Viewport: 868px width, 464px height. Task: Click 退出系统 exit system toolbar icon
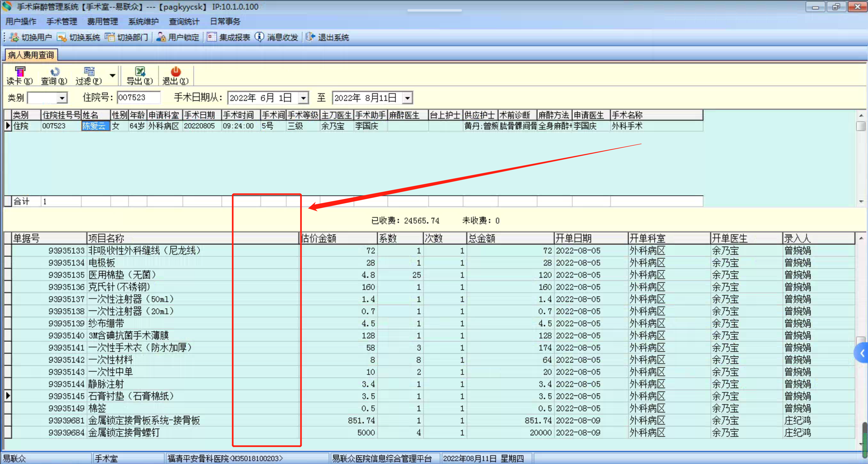click(x=310, y=37)
